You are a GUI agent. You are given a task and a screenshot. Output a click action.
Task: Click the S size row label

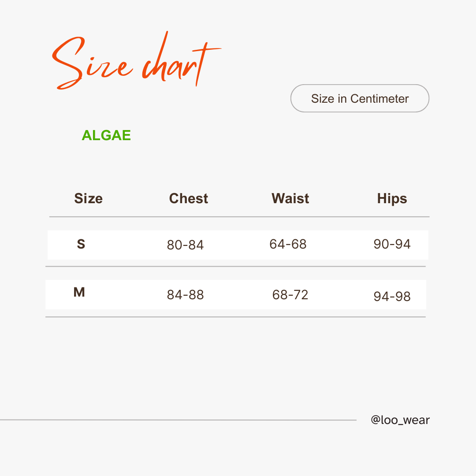coord(81,244)
